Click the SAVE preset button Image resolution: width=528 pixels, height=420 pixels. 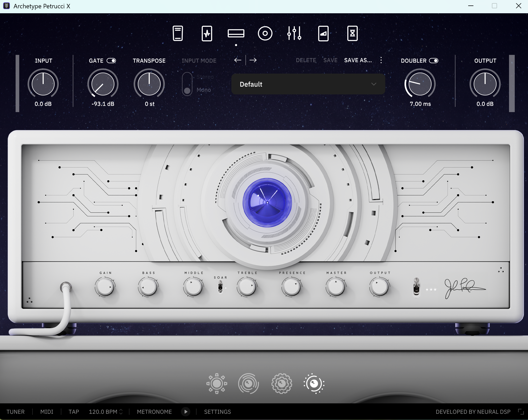pos(330,60)
